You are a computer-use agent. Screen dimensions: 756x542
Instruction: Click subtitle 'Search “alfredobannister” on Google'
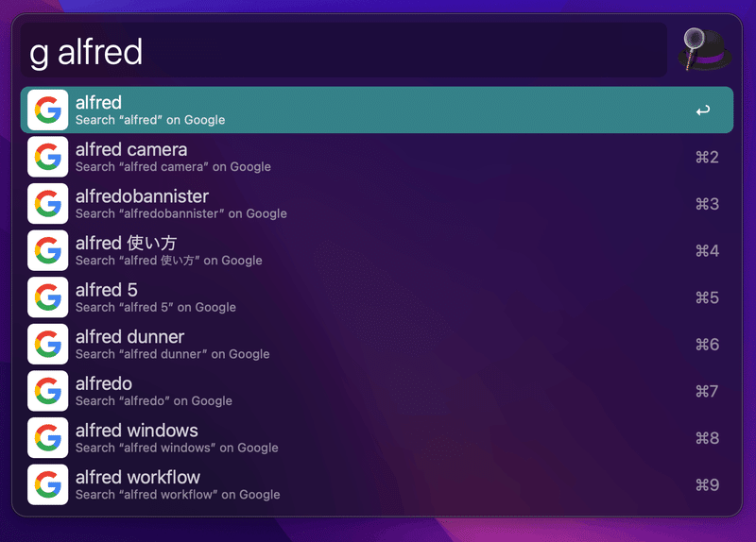tap(180, 213)
